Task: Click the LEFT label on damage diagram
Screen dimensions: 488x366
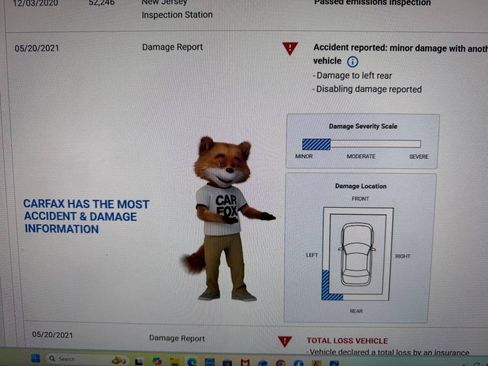Action: point(312,255)
